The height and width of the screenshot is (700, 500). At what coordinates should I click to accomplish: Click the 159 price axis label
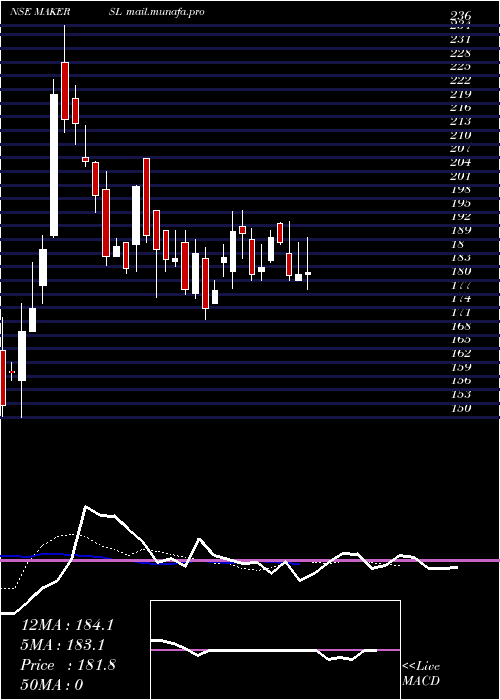click(x=461, y=367)
